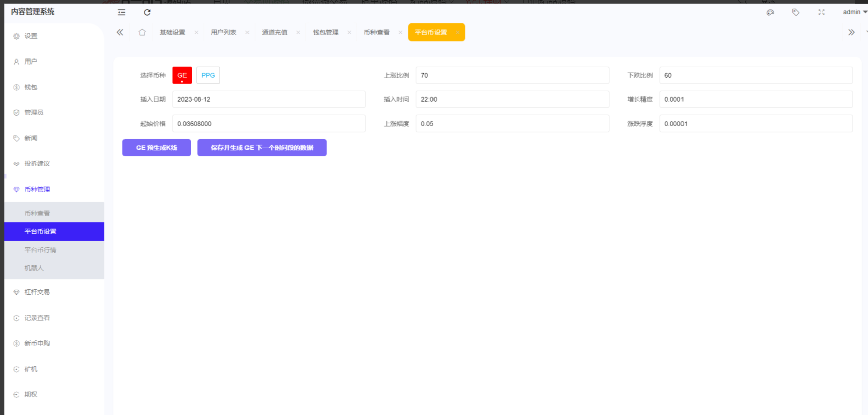Close the 用户列表 tab
Viewport: 868px width, 415px height.
247,32
